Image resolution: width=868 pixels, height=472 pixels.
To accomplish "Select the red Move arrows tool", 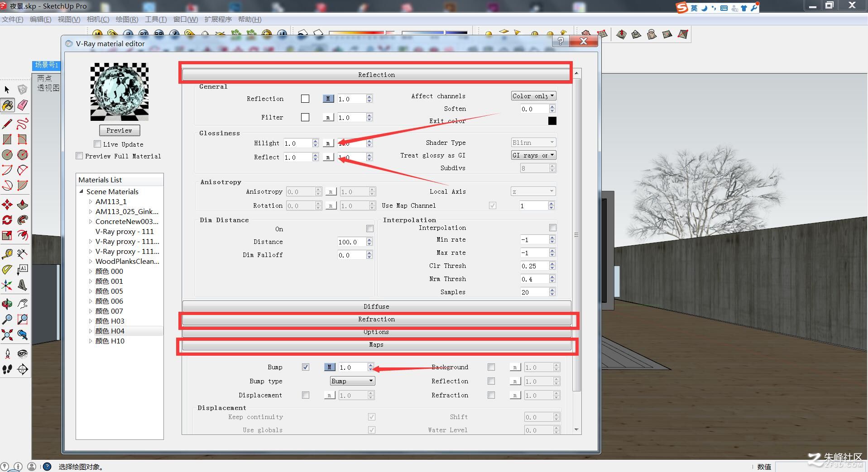I will point(7,205).
